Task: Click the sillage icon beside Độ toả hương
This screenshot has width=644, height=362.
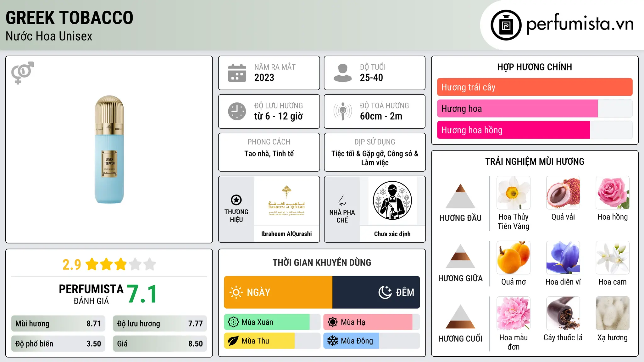Action: [x=342, y=111]
